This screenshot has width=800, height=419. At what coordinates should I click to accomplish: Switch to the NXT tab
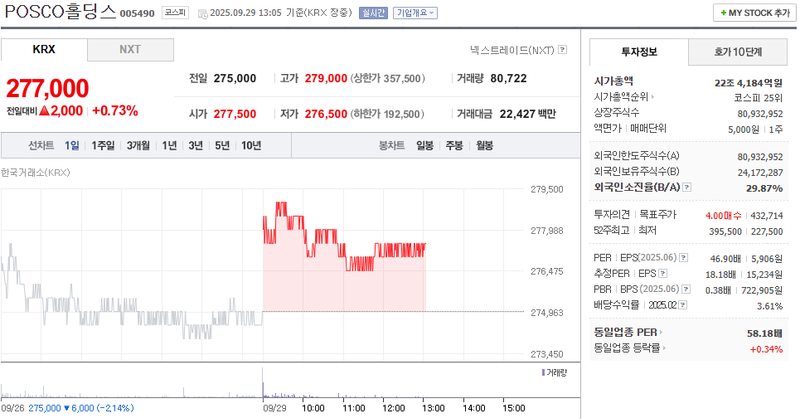tap(130, 50)
